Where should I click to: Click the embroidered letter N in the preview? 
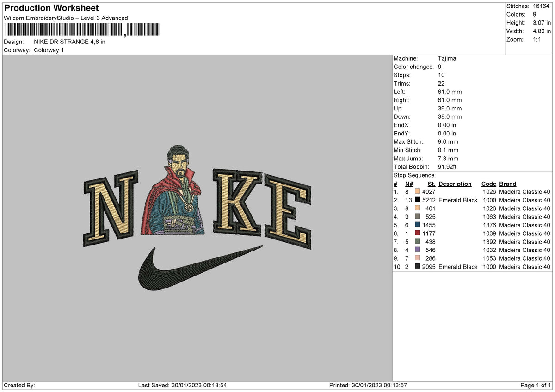click(111, 208)
